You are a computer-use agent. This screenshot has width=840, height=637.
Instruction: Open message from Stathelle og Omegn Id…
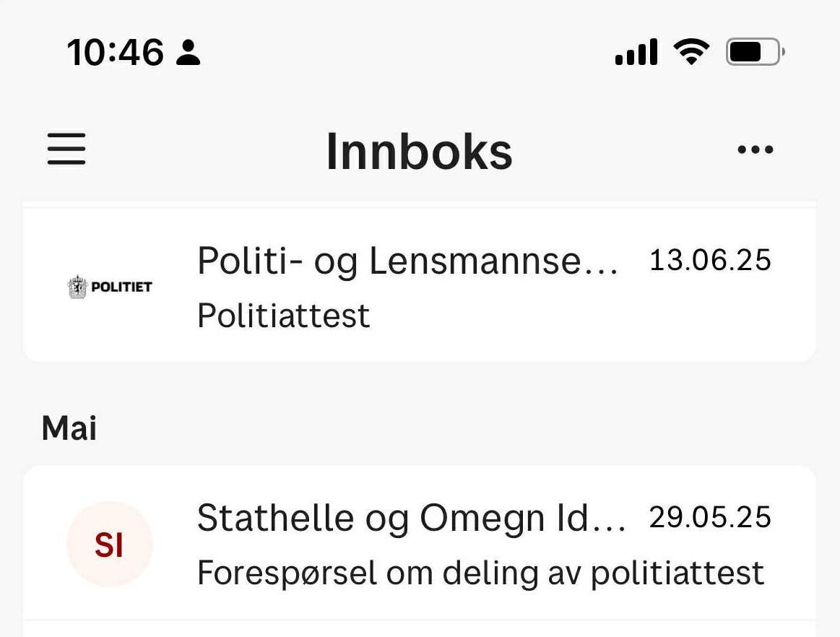pos(410,518)
